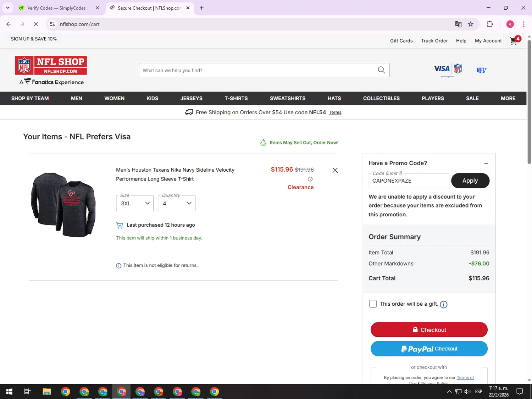Screen dimensions: 532x399
Task: Open the HATS menu
Action: (334, 98)
